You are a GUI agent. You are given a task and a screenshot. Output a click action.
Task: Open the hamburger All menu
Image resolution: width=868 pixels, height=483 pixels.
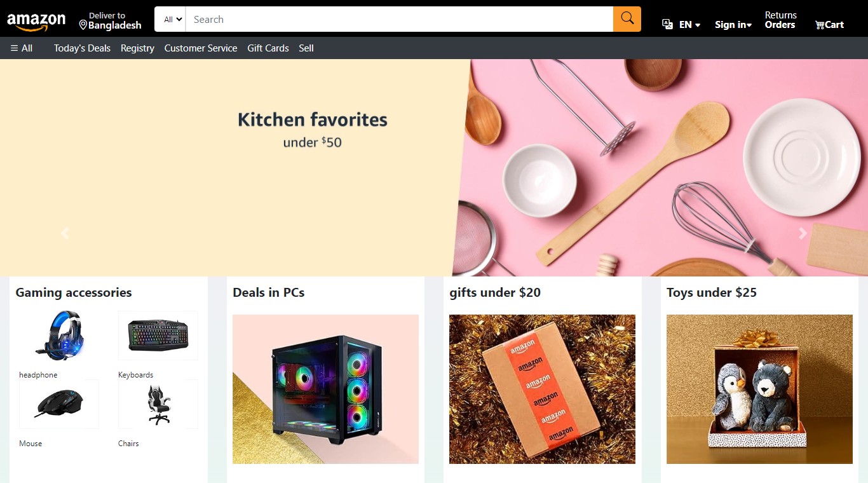tap(22, 48)
